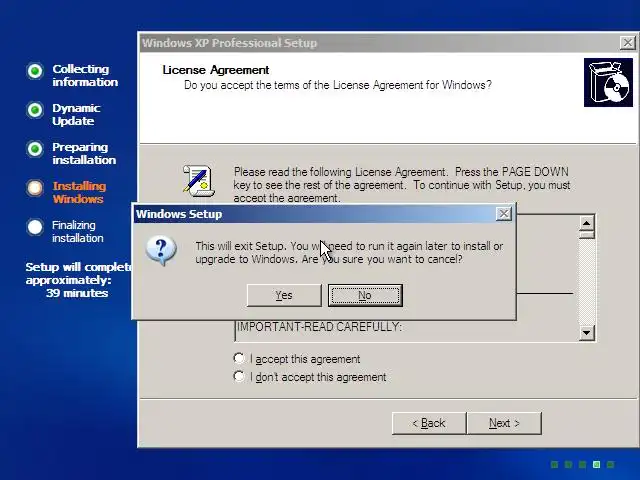Click the 'Installing Windows' orange label
Viewport: 640px width, 480px height.
click(79, 192)
